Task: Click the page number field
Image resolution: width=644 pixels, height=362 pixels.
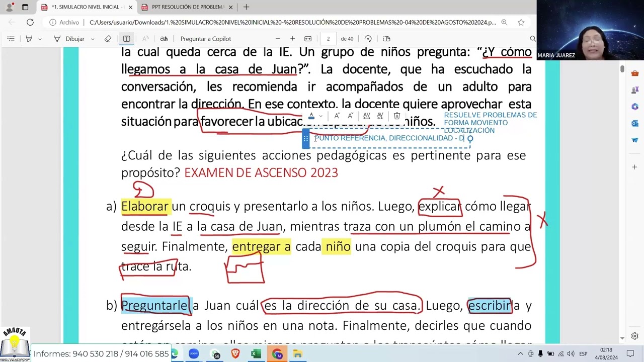Action: pos(328,39)
